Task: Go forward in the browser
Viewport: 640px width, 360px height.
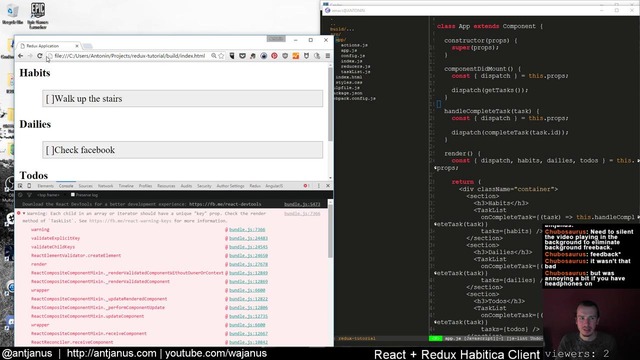Action: click(30, 56)
